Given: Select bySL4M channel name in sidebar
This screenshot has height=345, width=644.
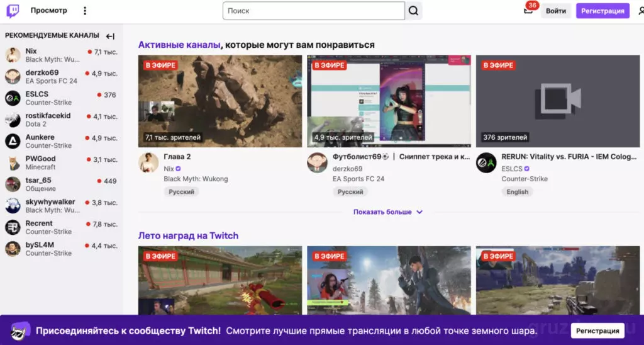Looking at the screenshot, I should click(40, 245).
